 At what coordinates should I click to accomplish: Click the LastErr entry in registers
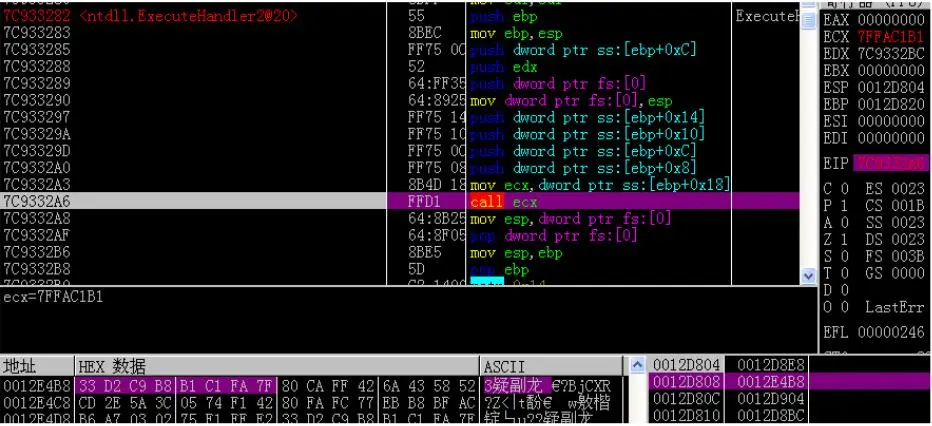tap(895, 307)
